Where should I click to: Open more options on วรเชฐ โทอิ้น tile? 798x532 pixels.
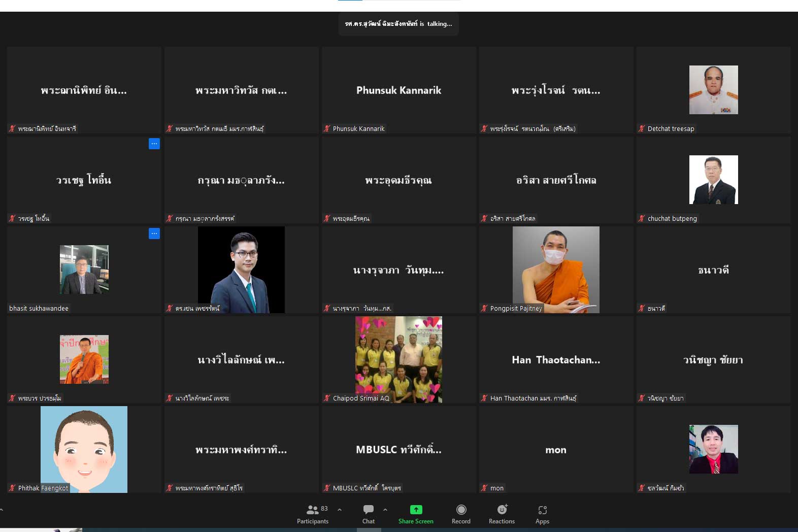(x=154, y=144)
